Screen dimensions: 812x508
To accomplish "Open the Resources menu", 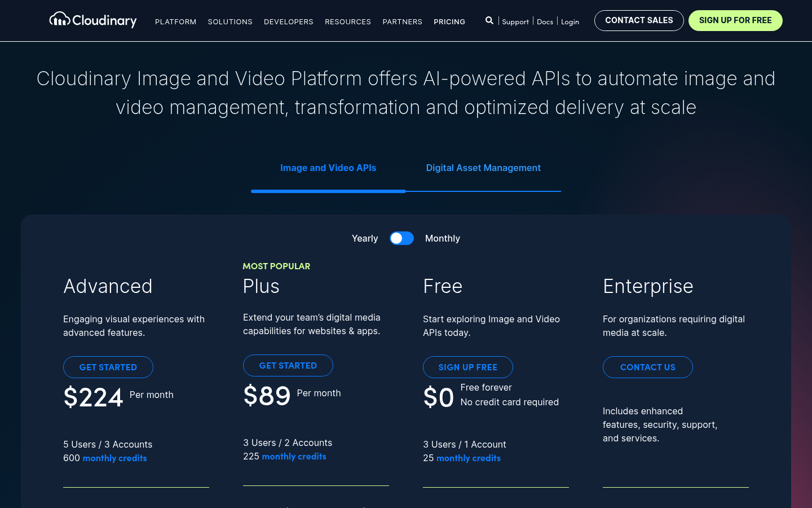I will [348, 21].
